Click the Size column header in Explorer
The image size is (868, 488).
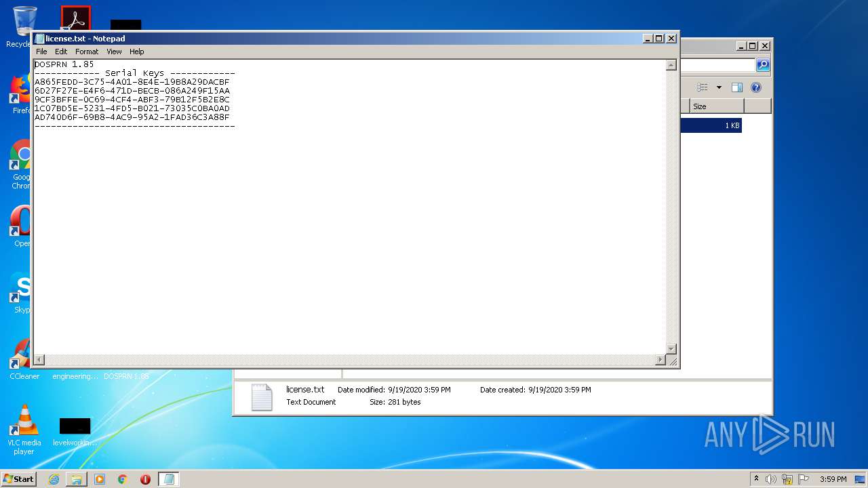tap(717, 106)
